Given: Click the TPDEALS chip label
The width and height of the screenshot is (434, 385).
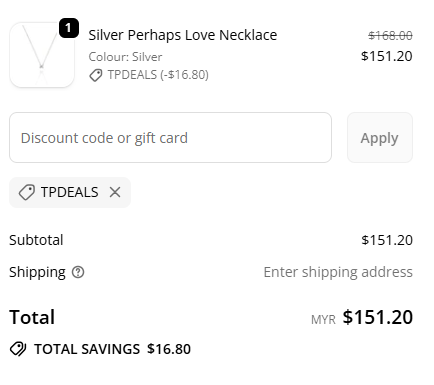Looking at the screenshot, I should [70, 192].
